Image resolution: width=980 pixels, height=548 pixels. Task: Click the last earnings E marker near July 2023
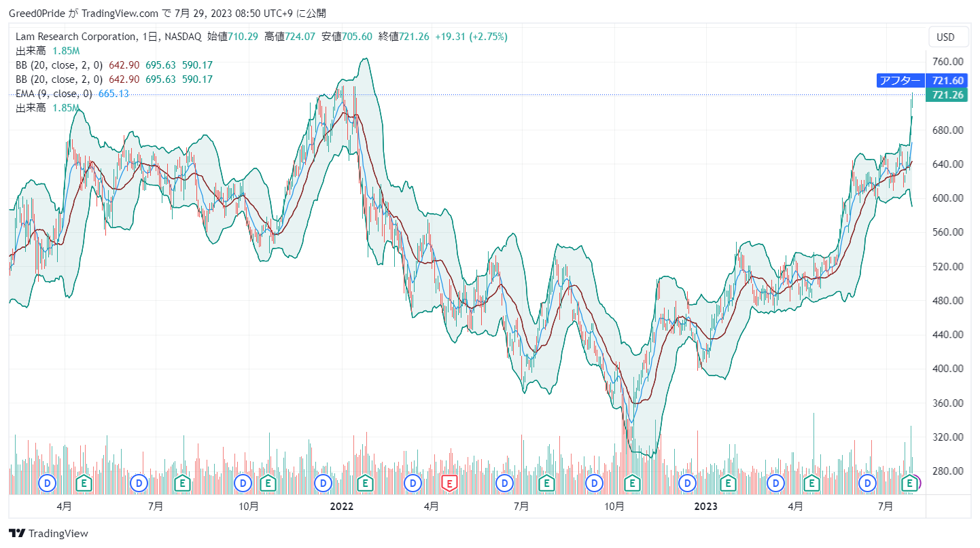(909, 483)
